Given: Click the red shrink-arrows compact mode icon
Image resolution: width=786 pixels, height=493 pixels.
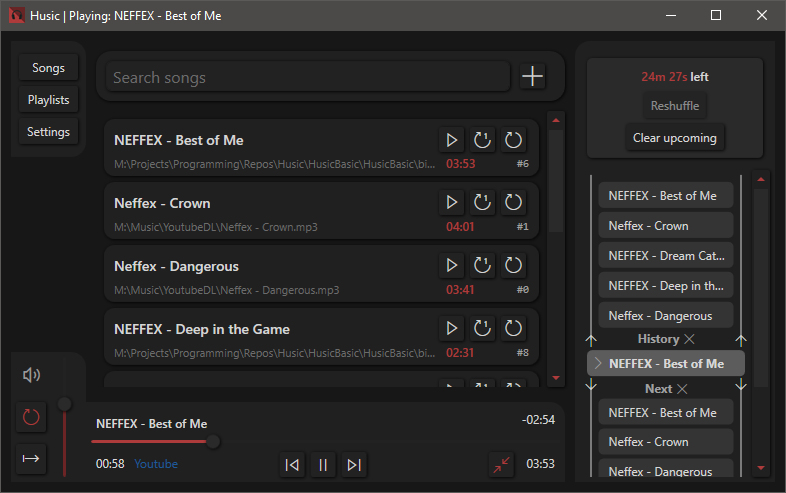Looking at the screenshot, I should tap(501, 465).
